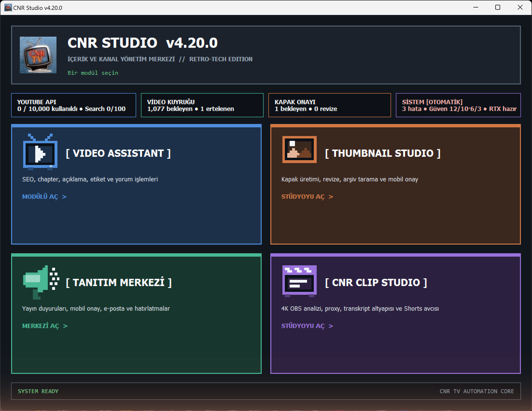Click the 'İÇERİK VE KANAL YÖNETİM MERKEZİ' subtitle
Viewport: 532px width, 411px height.
[121, 59]
